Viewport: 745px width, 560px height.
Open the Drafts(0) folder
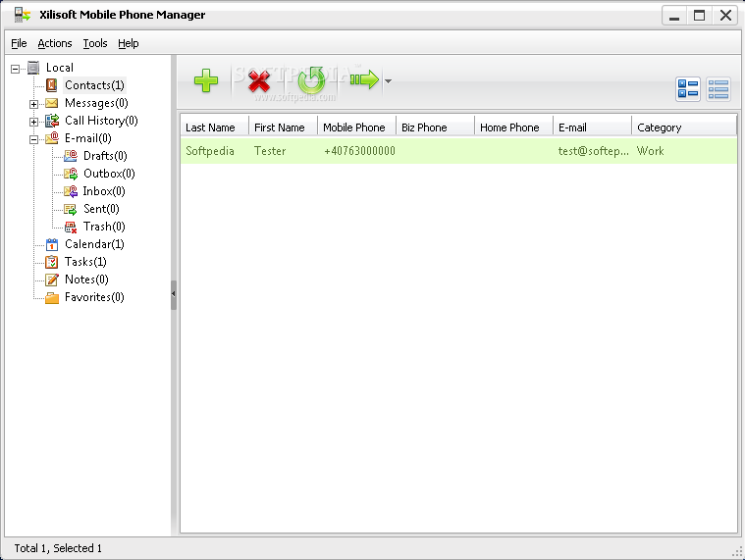[105, 156]
